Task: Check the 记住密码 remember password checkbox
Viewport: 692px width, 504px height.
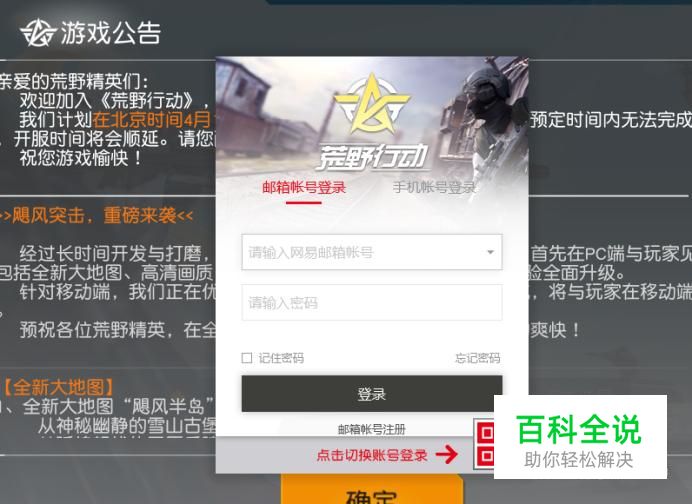Action: [x=247, y=357]
